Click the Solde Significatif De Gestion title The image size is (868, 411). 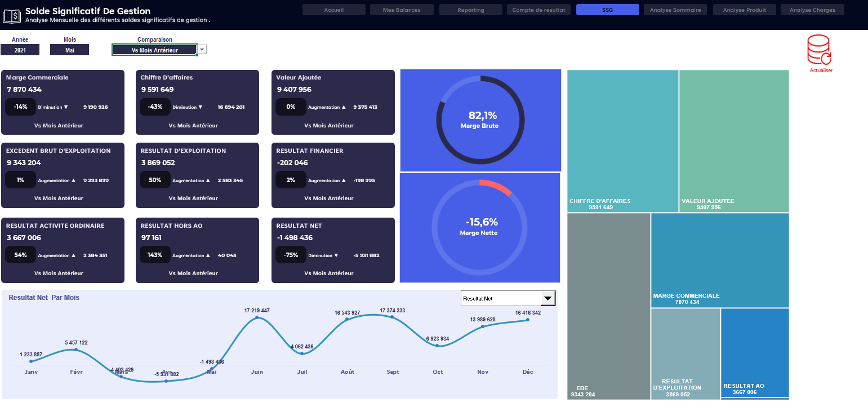tap(88, 11)
